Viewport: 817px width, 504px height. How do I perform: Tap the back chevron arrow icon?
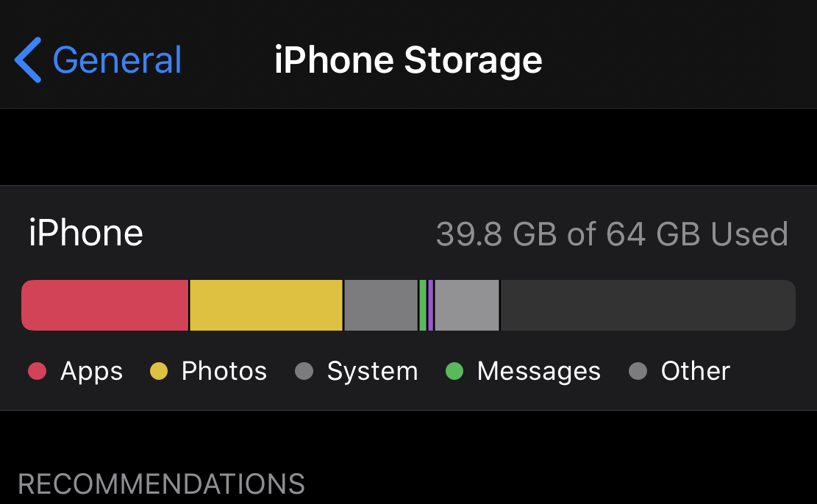(x=28, y=60)
